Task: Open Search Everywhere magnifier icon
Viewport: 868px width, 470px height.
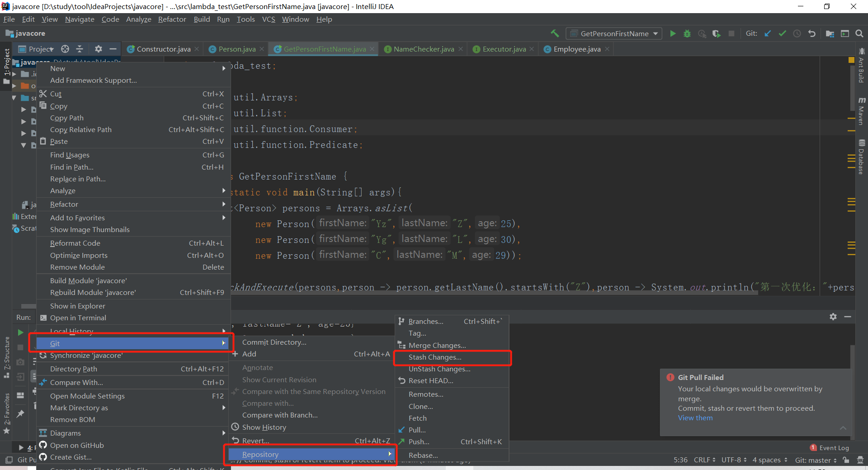Action: 859,33
